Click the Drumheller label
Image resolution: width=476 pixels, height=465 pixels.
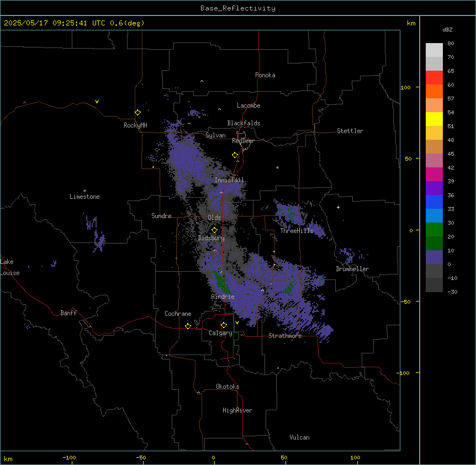(x=352, y=269)
